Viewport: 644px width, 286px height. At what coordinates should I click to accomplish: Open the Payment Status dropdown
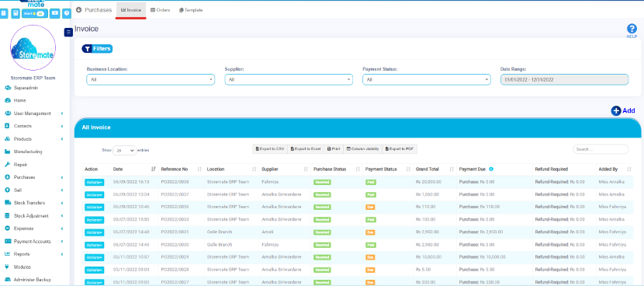coord(426,80)
